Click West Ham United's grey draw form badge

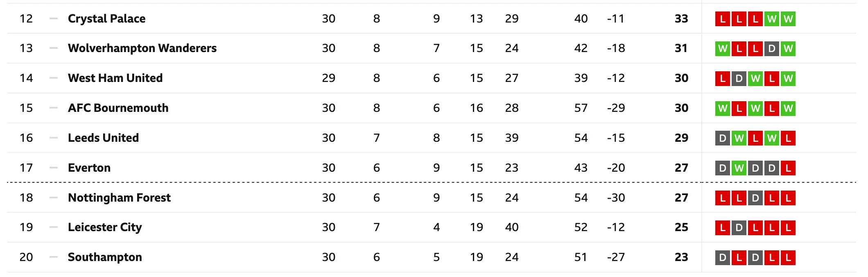click(x=739, y=79)
